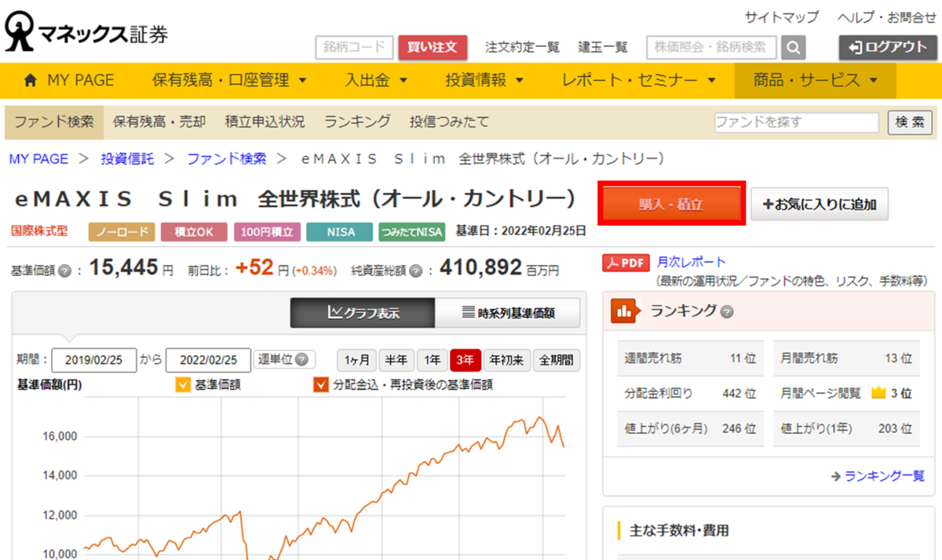Click 分配金利回り ranking row
Viewport: 942px width, 560px height.
[690, 394]
